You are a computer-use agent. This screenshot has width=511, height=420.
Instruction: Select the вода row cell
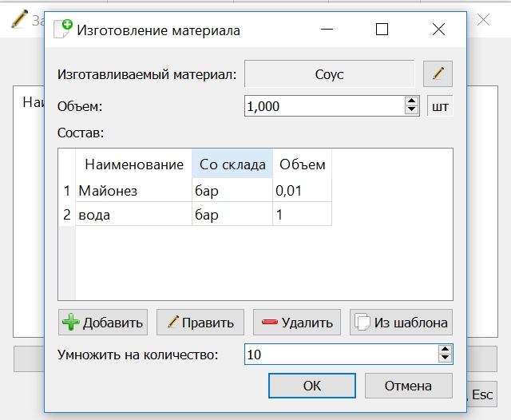[x=133, y=214]
